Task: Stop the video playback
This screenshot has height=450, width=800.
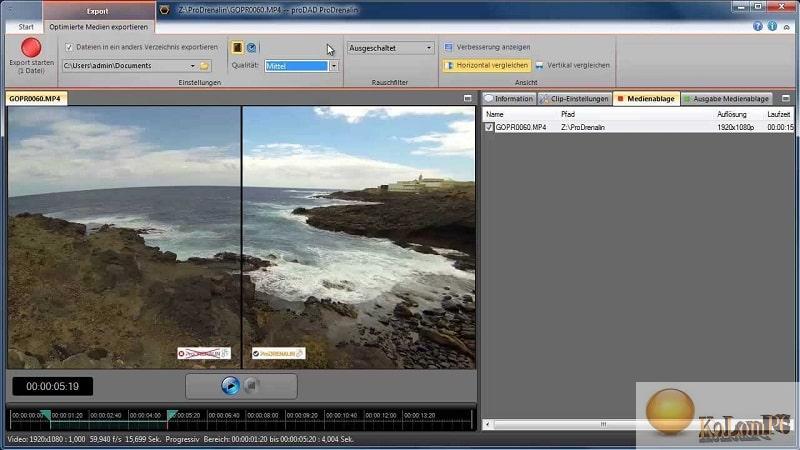Action: [251, 386]
